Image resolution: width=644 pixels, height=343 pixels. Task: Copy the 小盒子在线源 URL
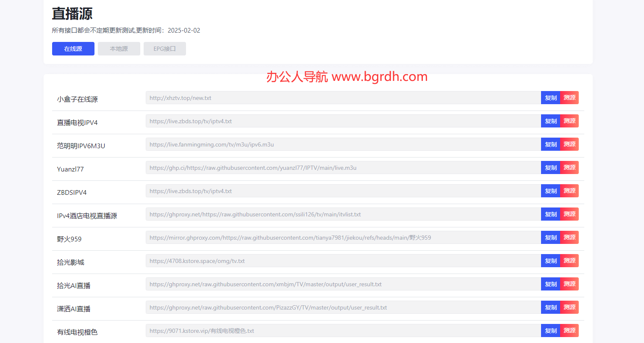[550, 98]
